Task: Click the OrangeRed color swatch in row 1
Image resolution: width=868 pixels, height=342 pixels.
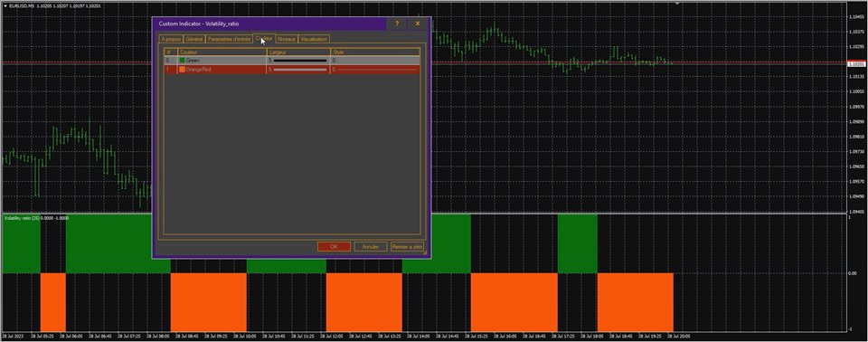Action: point(182,70)
